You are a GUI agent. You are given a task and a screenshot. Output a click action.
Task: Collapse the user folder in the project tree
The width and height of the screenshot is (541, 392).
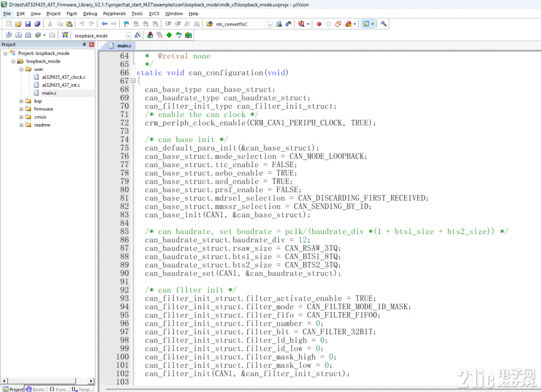click(21, 69)
